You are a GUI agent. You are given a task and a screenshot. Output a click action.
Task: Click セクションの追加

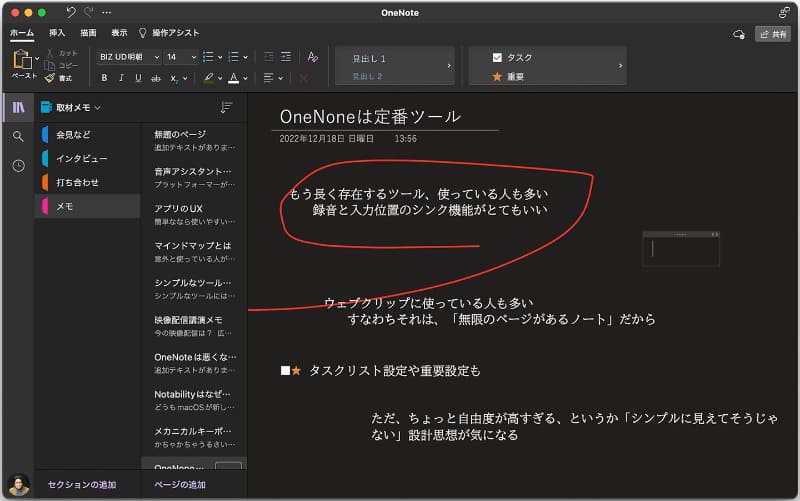[x=82, y=485]
